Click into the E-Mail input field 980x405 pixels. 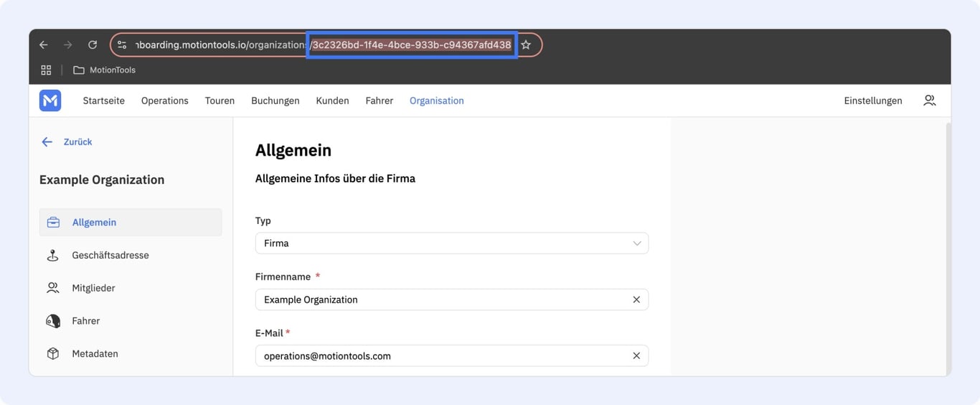(x=452, y=356)
